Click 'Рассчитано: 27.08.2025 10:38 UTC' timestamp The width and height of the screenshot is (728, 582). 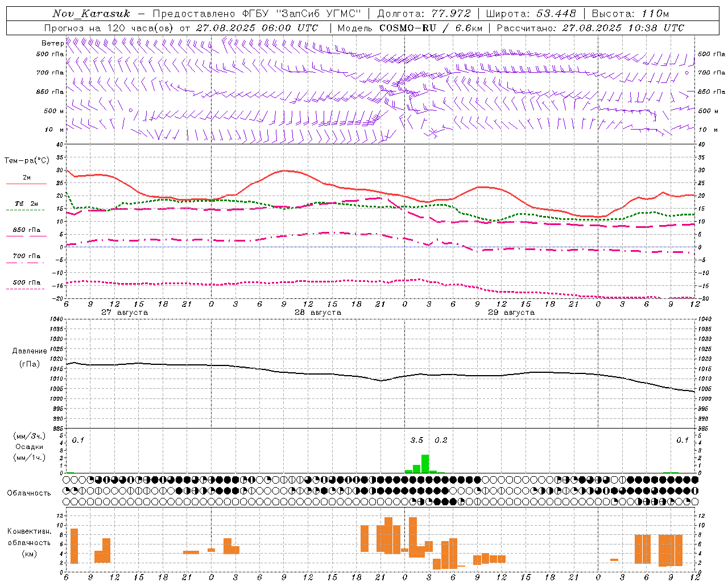pyautogui.click(x=590, y=28)
